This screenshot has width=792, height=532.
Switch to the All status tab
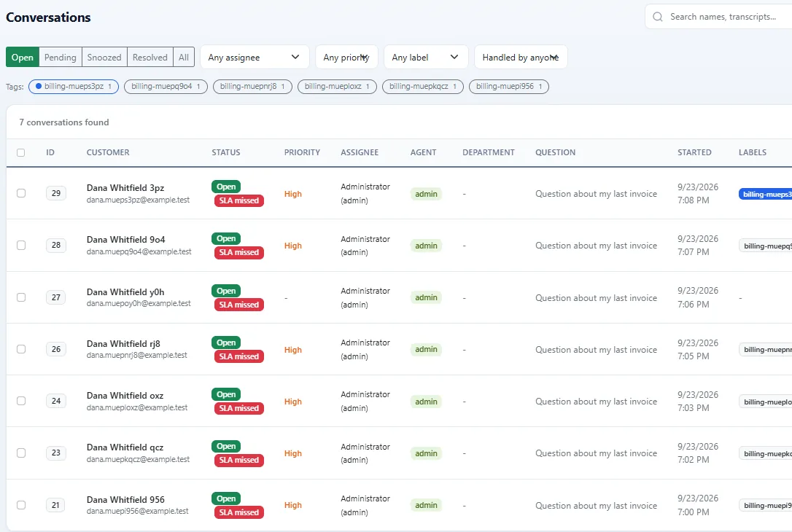click(x=183, y=57)
